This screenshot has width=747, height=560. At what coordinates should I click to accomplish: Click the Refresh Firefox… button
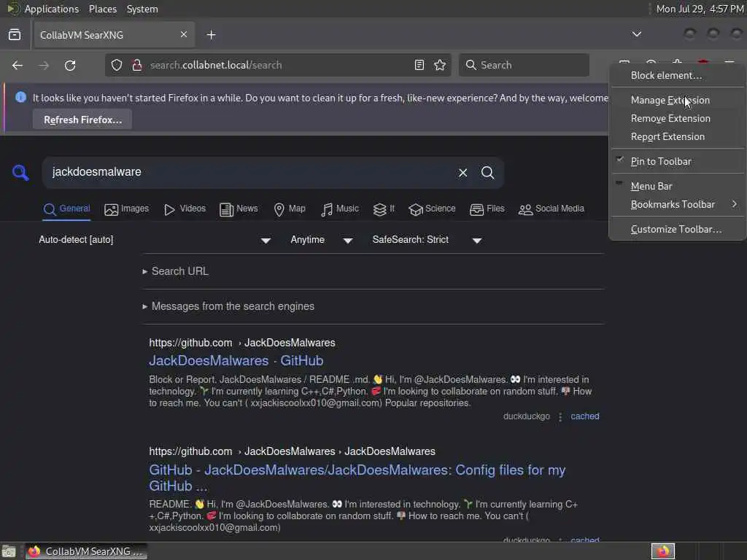pyautogui.click(x=82, y=120)
